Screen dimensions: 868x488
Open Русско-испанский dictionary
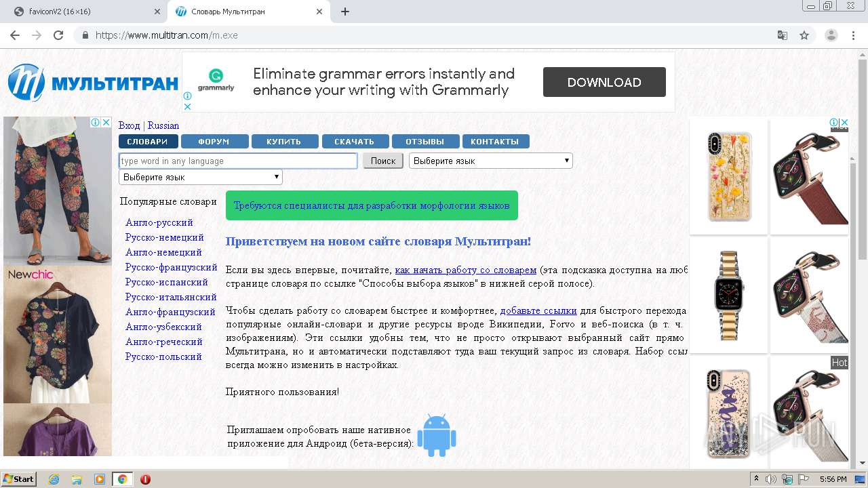(x=167, y=282)
